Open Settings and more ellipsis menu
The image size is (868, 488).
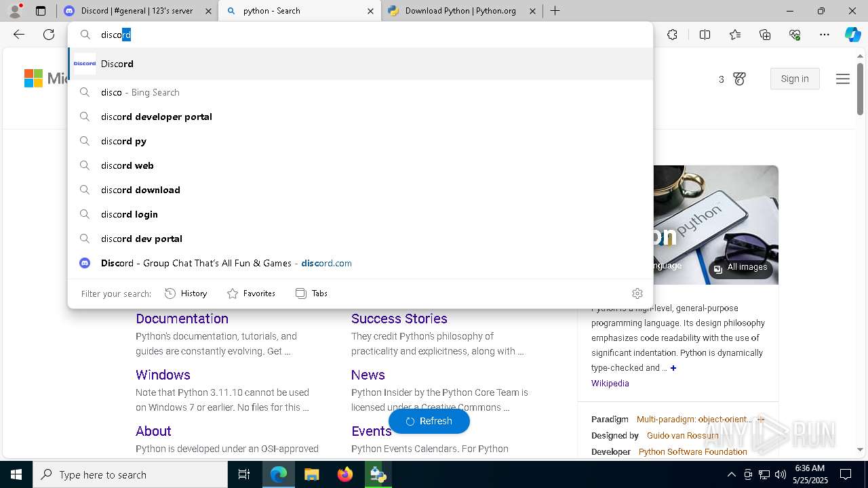coord(825,35)
